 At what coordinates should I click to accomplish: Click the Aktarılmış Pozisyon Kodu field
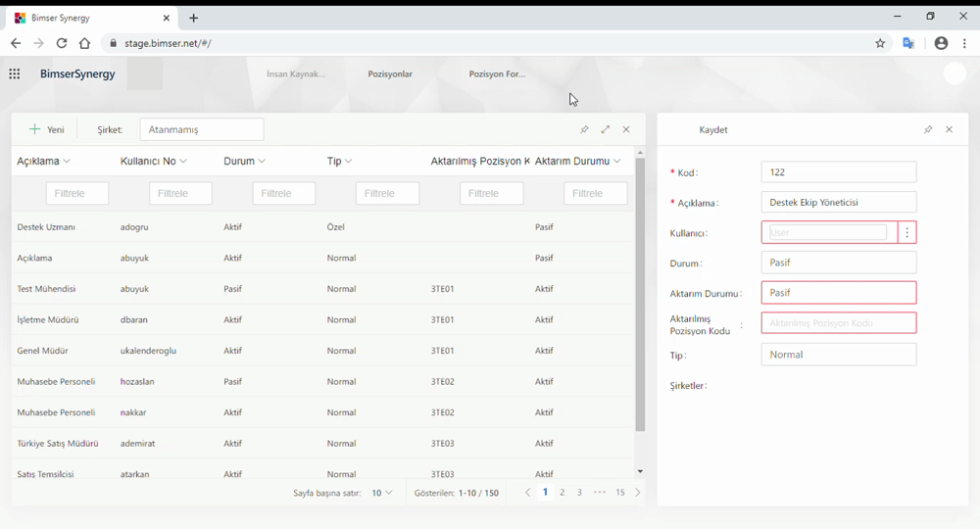(838, 323)
